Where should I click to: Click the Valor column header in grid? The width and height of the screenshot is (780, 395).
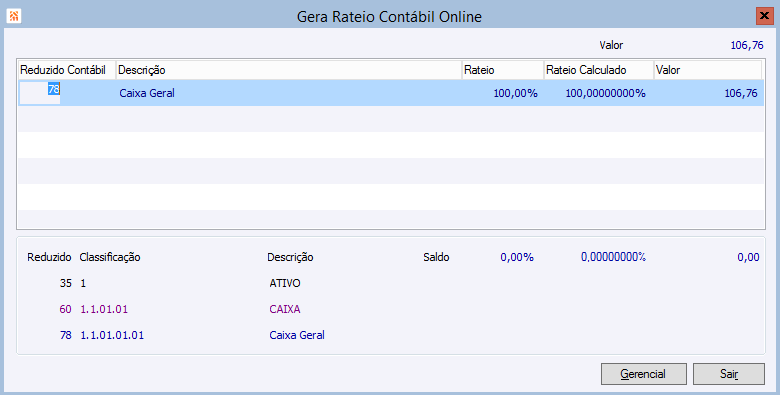click(707, 70)
